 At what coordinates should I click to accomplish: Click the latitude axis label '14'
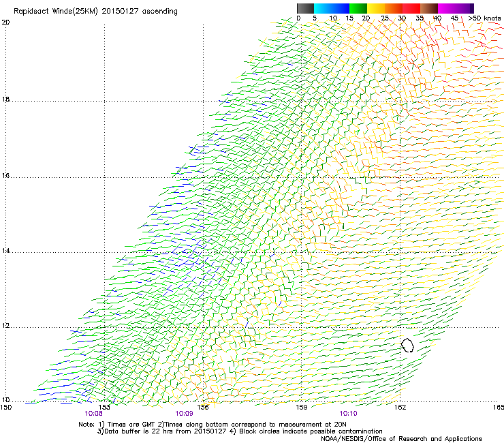[5, 251]
